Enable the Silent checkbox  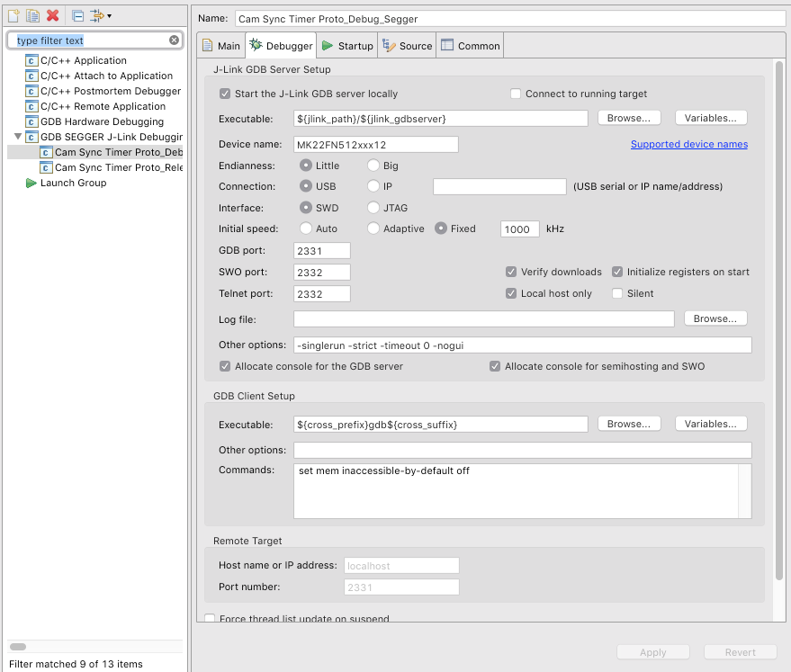(x=617, y=293)
